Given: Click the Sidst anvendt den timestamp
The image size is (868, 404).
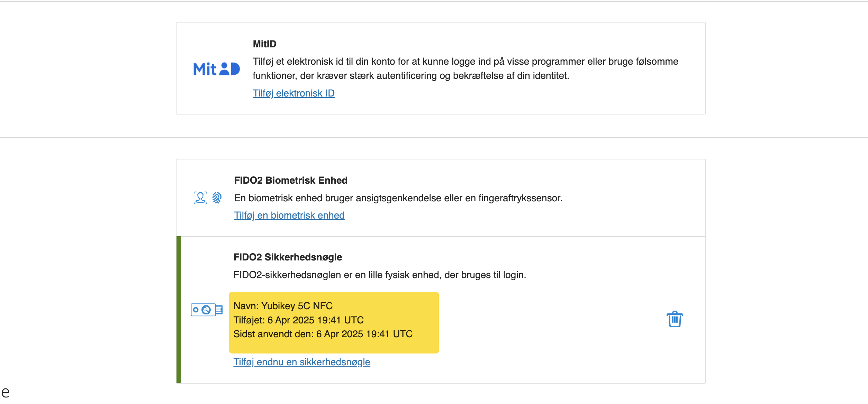Looking at the screenshot, I should tap(324, 334).
